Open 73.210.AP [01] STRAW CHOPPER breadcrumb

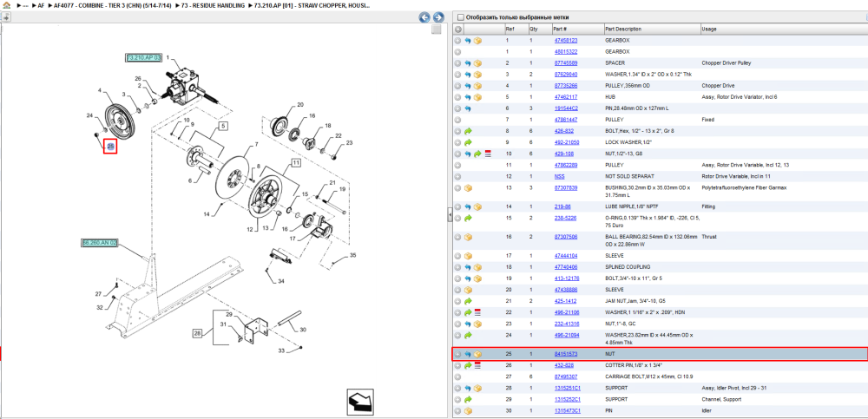(312, 5)
